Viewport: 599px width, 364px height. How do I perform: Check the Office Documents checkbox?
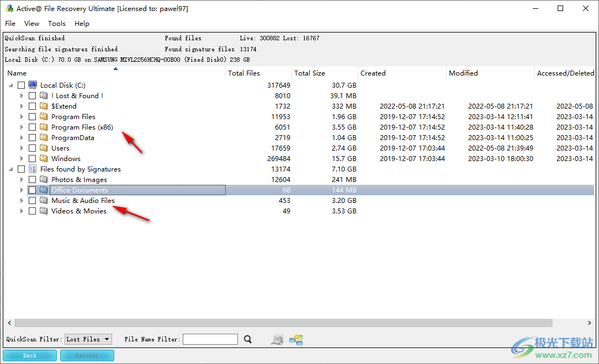[x=33, y=190]
